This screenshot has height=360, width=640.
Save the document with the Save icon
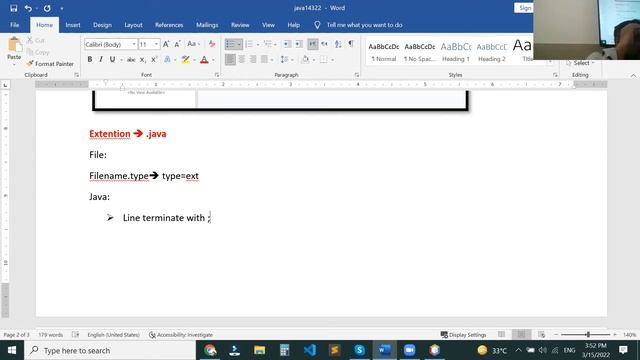point(13,8)
